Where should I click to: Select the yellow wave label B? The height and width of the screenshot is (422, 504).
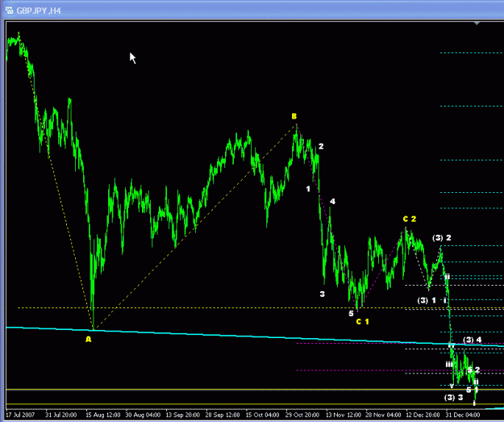coord(294,116)
